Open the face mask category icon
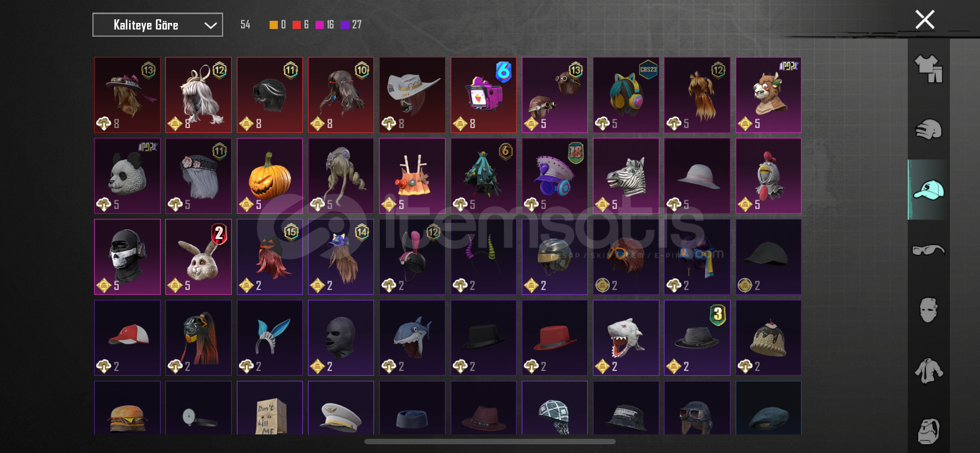Viewport: 980px width, 453px height. click(x=929, y=310)
